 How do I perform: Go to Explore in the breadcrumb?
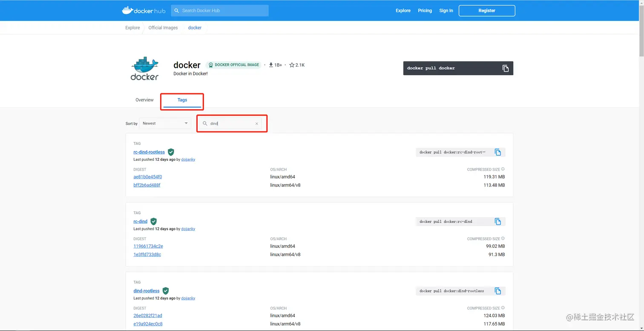pyautogui.click(x=132, y=28)
